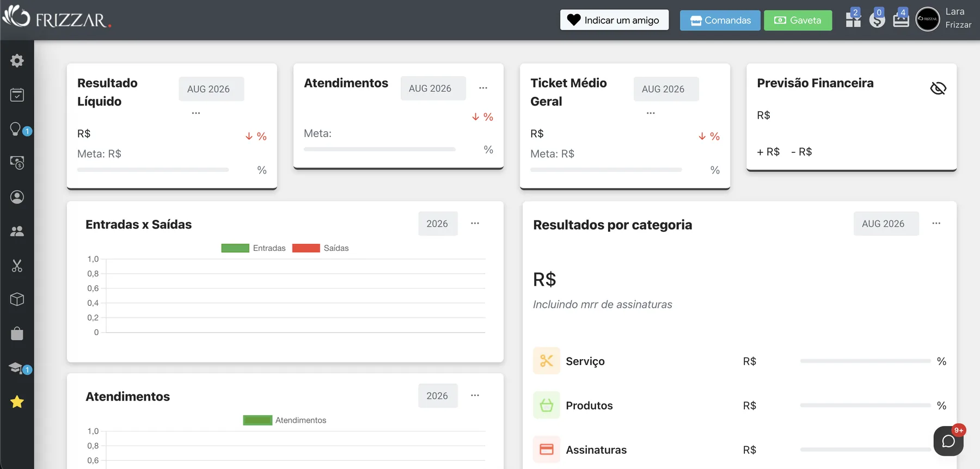Open Atendimentos chart 2026 year selector
This screenshot has width=980, height=469.
tap(438, 396)
